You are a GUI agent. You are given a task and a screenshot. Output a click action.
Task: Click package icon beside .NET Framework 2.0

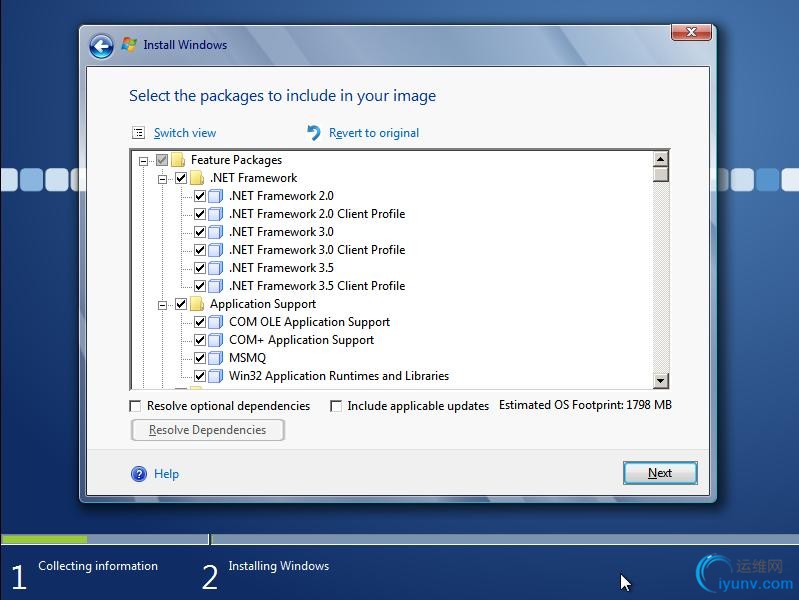coord(216,196)
